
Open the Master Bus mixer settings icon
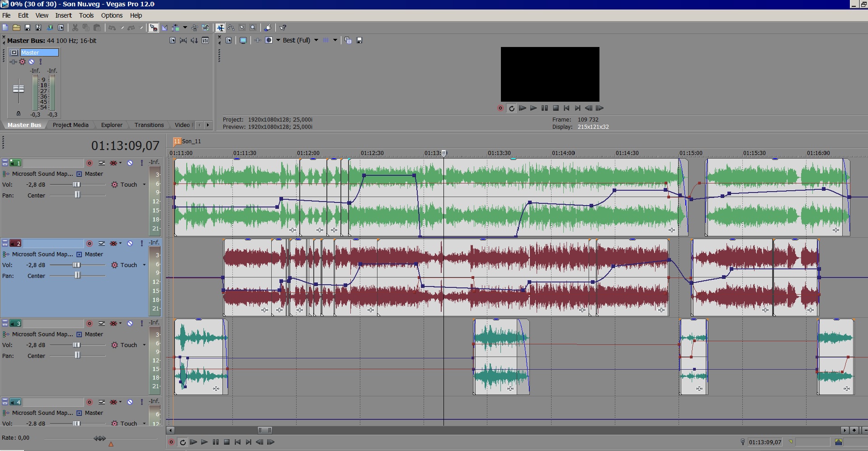[x=205, y=40]
